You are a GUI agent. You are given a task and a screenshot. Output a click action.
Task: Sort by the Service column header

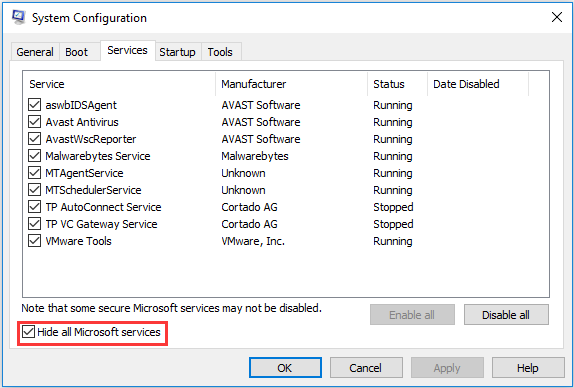tap(119, 84)
